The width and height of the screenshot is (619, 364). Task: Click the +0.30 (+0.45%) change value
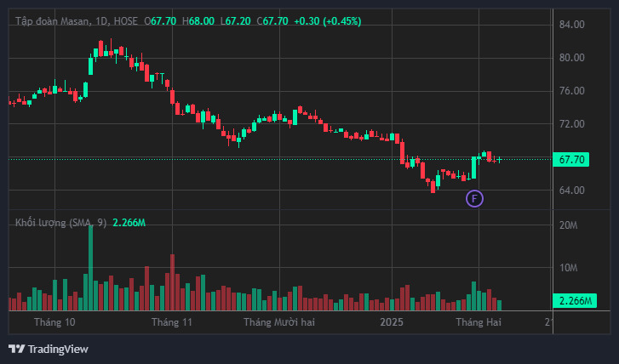coord(327,21)
